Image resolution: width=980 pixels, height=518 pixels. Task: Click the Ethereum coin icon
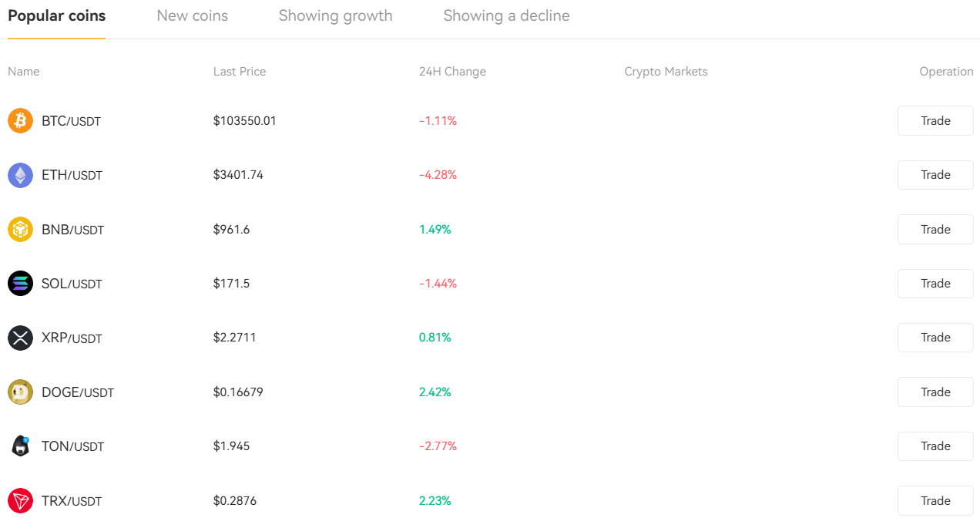click(20, 175)
